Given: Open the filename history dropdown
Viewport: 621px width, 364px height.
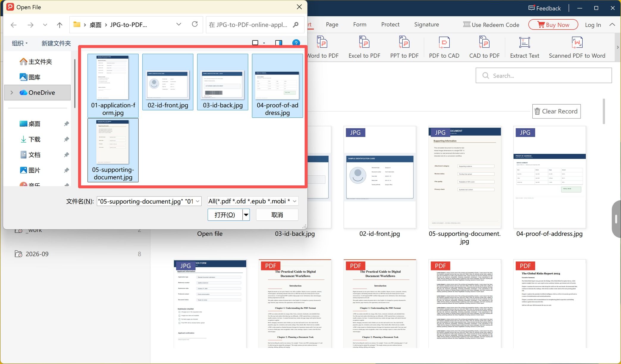Looking at the screenshot, I should (197, 201).
